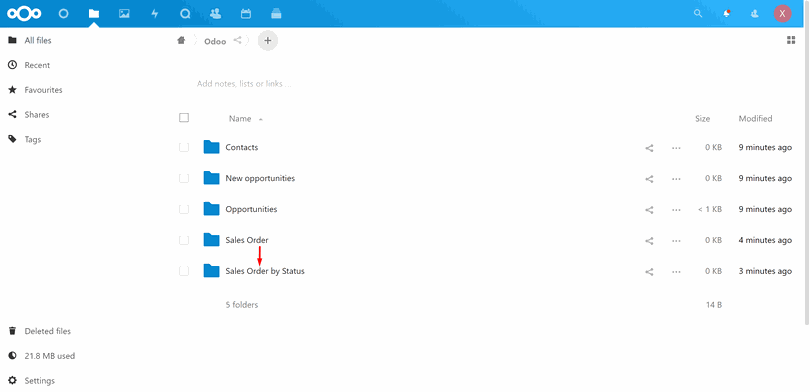The height and width of the screenshot is (392, 810).
Task: Click the '5 folders' summary text
Action: coord(242,305)
